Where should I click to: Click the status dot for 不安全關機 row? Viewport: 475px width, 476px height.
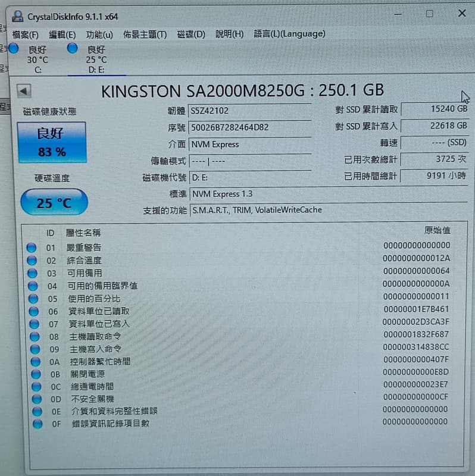(36, 399)
